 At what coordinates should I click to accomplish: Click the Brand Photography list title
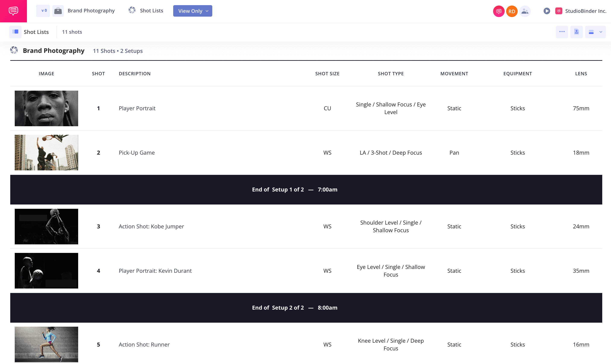(x=54, y=51)
